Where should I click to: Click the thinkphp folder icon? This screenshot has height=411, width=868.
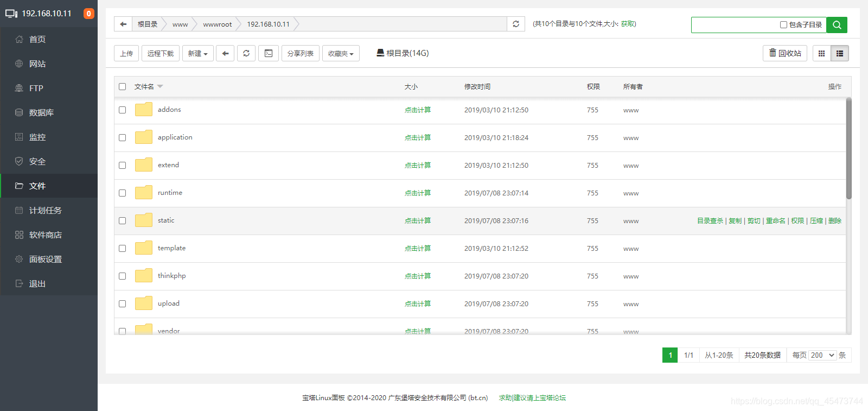pos(144,276)
